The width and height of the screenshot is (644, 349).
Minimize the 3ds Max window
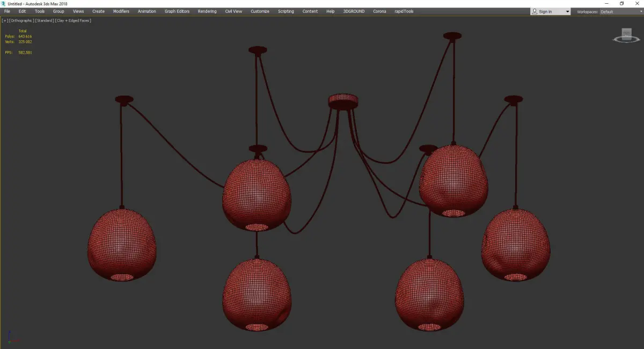coord(605,3)
